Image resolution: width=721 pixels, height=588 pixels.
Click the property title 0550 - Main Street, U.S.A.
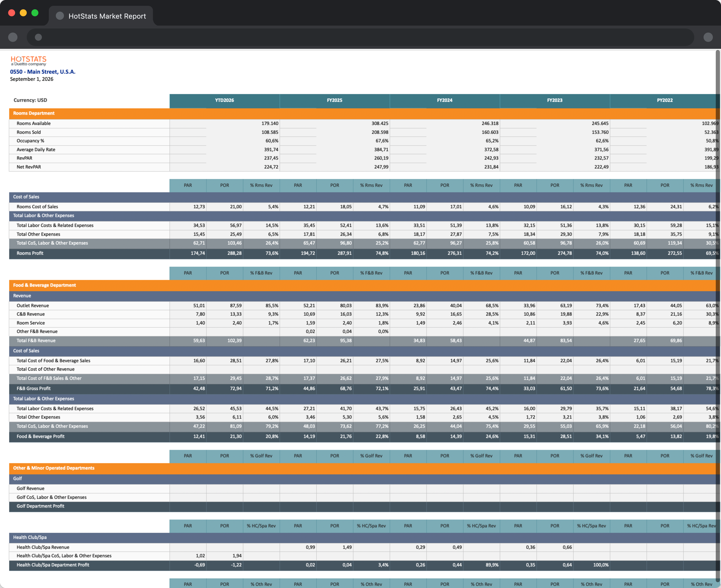[43, 72]
